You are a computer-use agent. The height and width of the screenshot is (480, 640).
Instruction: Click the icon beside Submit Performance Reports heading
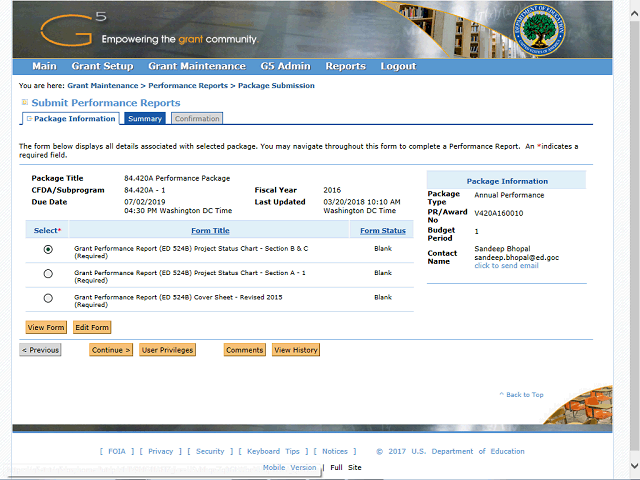[x=24, y=102]
